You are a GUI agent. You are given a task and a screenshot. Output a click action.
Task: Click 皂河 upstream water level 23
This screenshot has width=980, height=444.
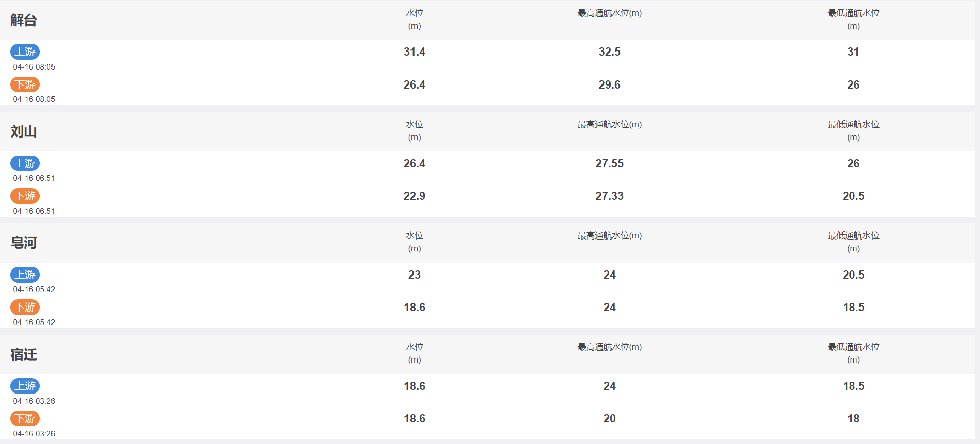click(415, 275)
